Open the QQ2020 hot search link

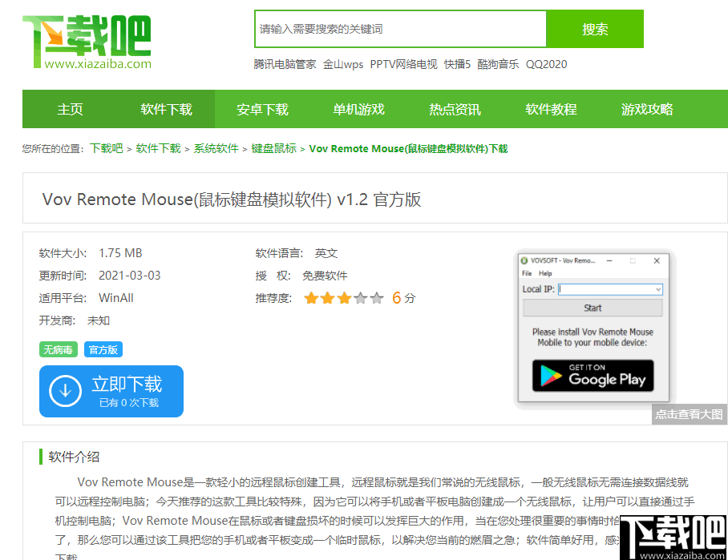tap(547, 64)
